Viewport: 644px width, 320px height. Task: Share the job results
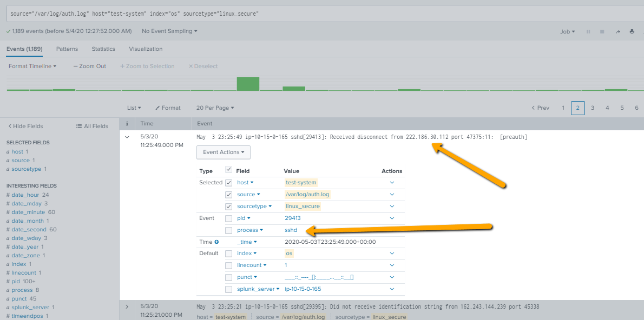pyautogui.click(x=617, y=31)
